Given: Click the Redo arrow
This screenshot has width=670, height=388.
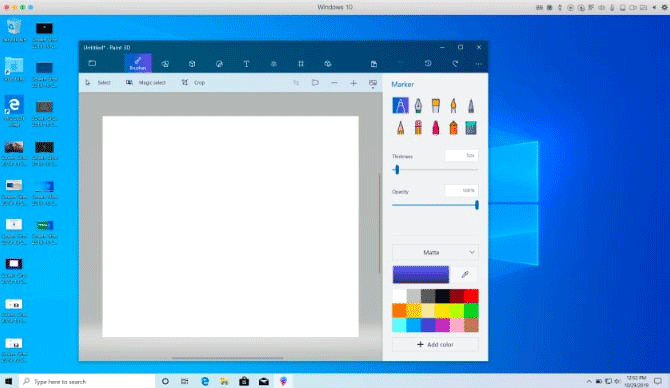Looking at the screenshot, I should [455, 63].
